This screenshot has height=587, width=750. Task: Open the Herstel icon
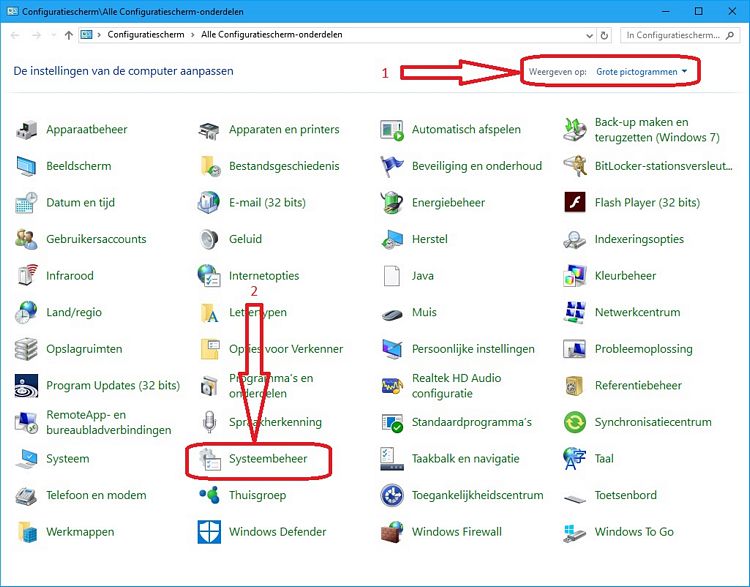click(x=392, y=239)
